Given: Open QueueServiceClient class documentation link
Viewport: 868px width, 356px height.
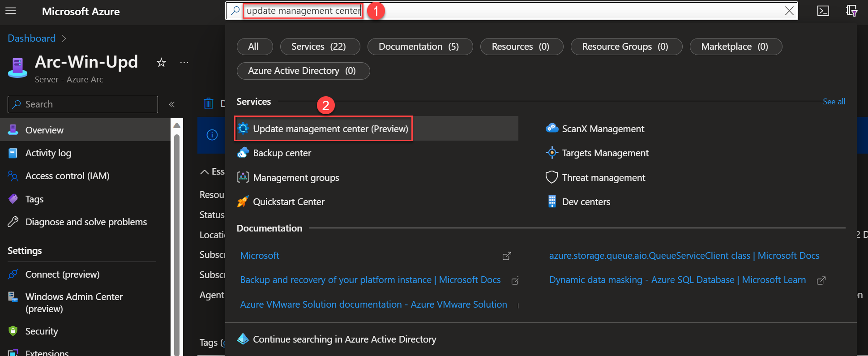Looking at the screenshot, I should click(x=684, y=256).
